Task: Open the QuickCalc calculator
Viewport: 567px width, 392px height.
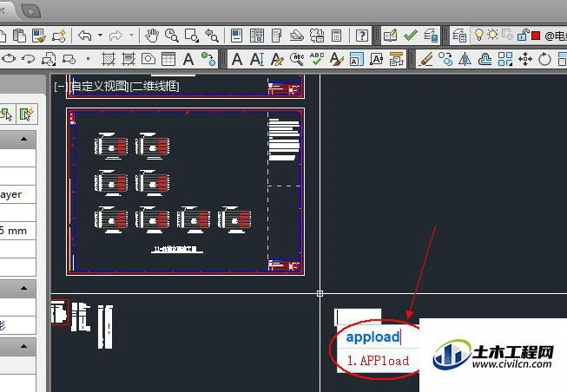Action: point(337,36)
